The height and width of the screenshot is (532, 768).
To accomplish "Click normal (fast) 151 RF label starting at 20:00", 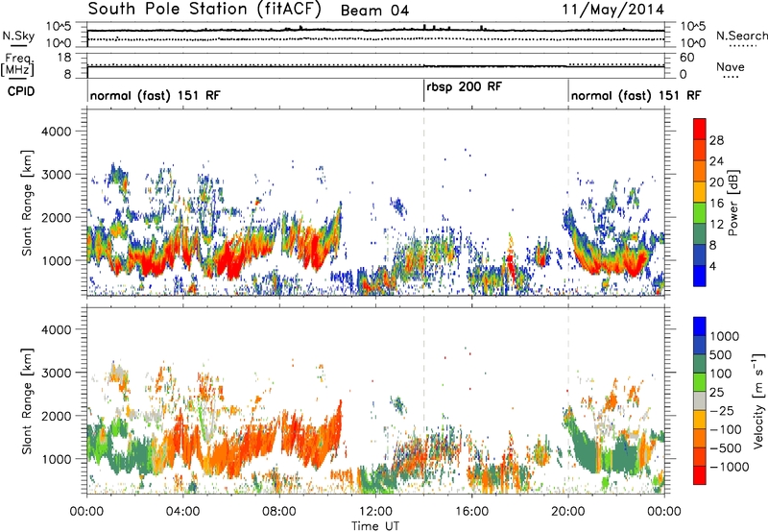I will tap(636, 95).
